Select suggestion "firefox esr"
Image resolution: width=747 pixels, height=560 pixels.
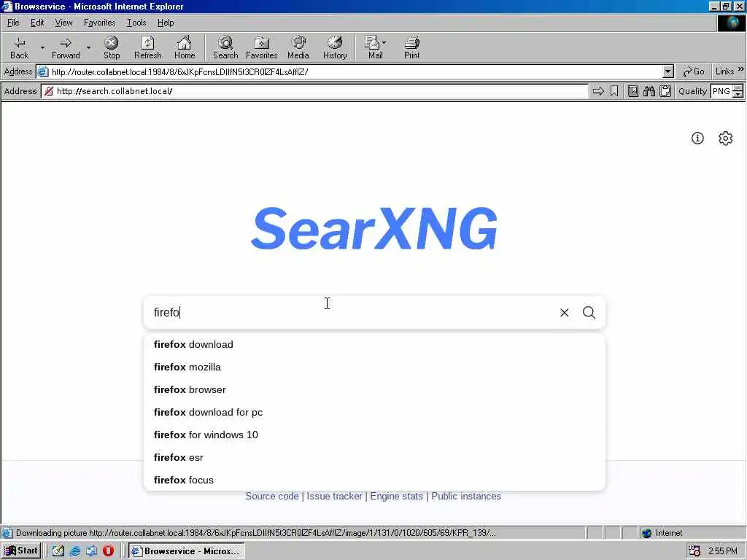(374, 458)
